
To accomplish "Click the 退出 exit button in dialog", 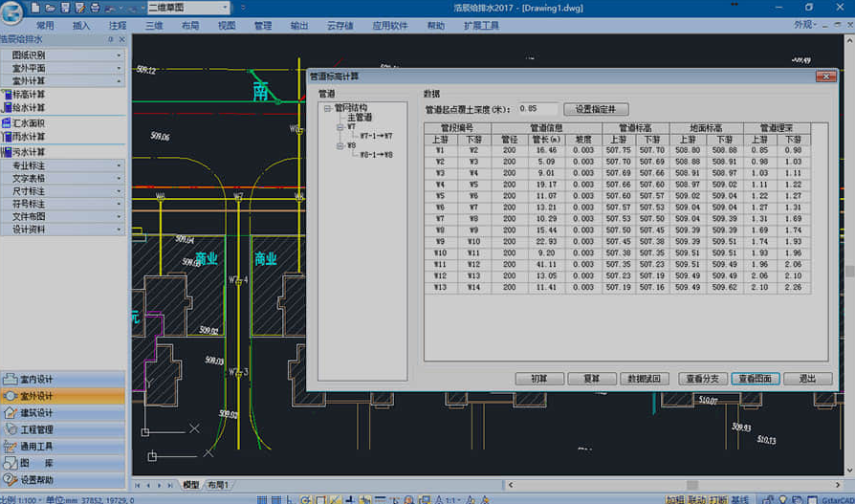I will [x=807, y=379].
